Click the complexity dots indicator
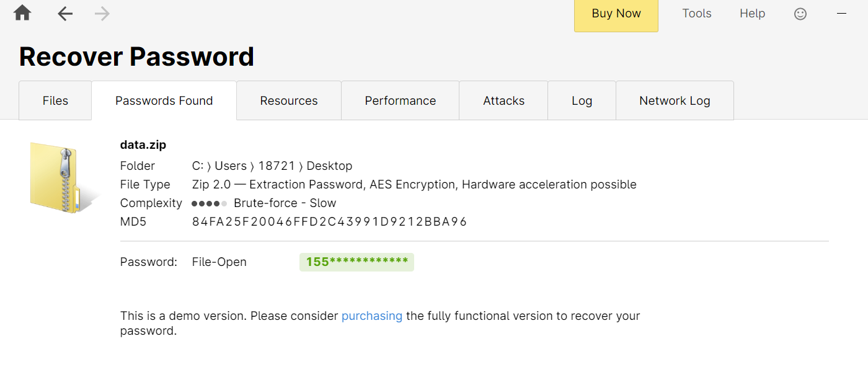Viewport: 868px width, 380px height. point(210,203)
